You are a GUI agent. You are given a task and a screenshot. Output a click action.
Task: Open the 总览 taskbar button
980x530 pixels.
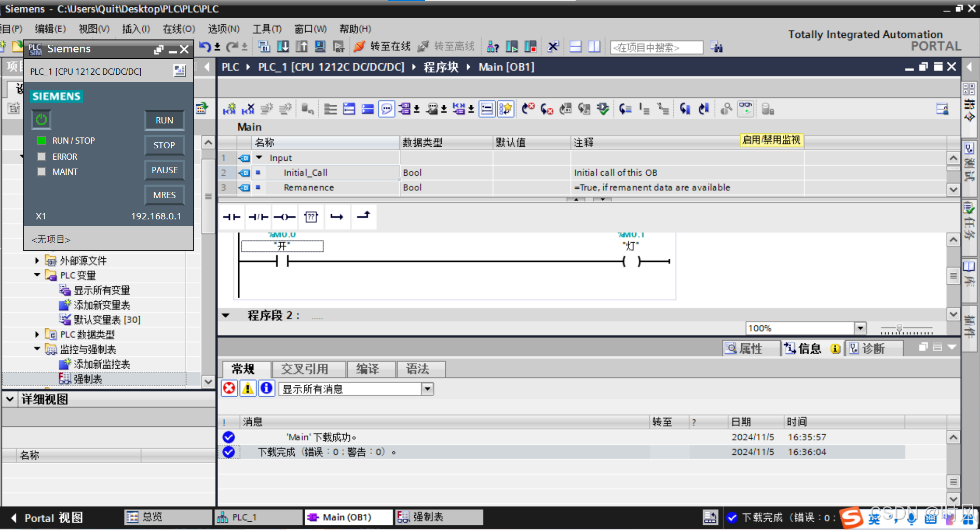pyautogui.click(x=169, y=517)
